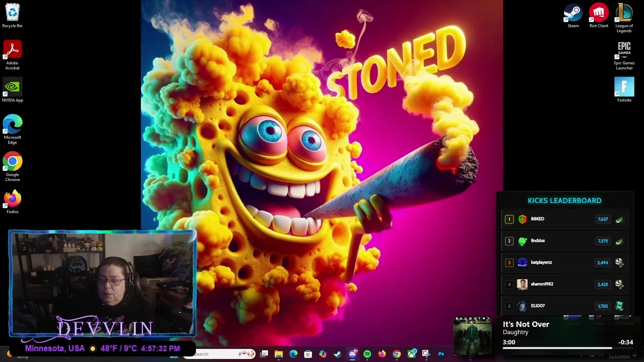
Task: Click the 7,637 score value
Action: pyautogui.click(x=603, y=219)
